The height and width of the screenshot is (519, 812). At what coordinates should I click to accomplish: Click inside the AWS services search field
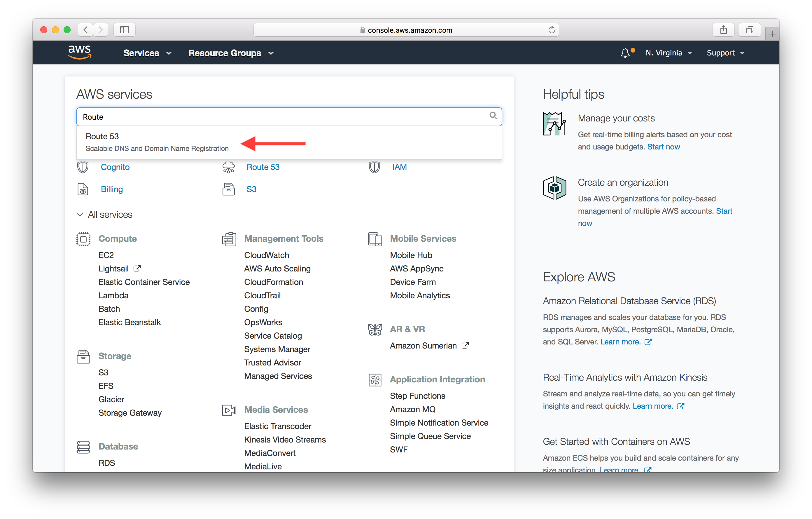pos(288,116)
